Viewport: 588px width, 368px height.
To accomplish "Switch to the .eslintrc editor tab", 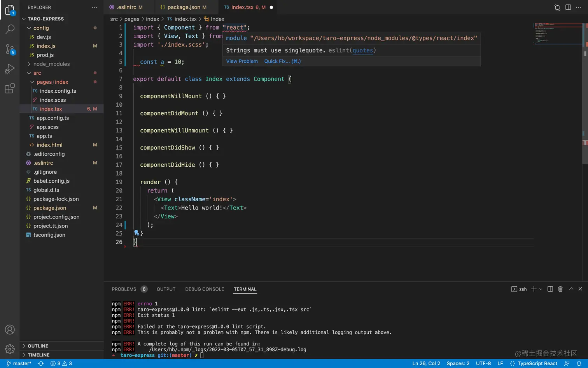I will (x=129, y=7).
